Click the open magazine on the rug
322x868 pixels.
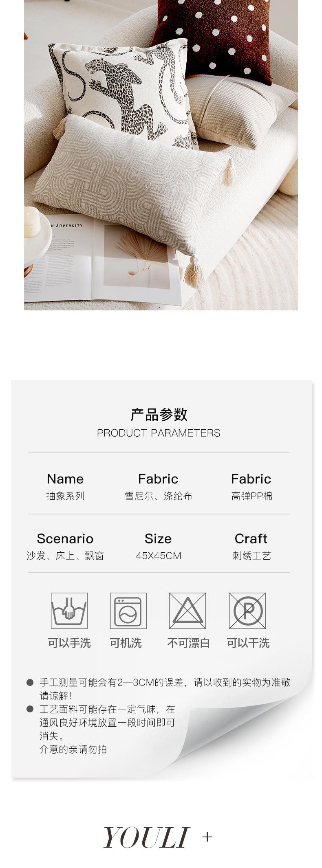(x=102, y=261)
